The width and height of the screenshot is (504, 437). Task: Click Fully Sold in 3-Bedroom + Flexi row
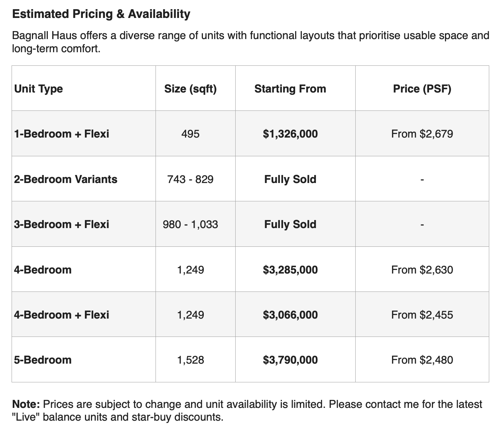[290, 224]
